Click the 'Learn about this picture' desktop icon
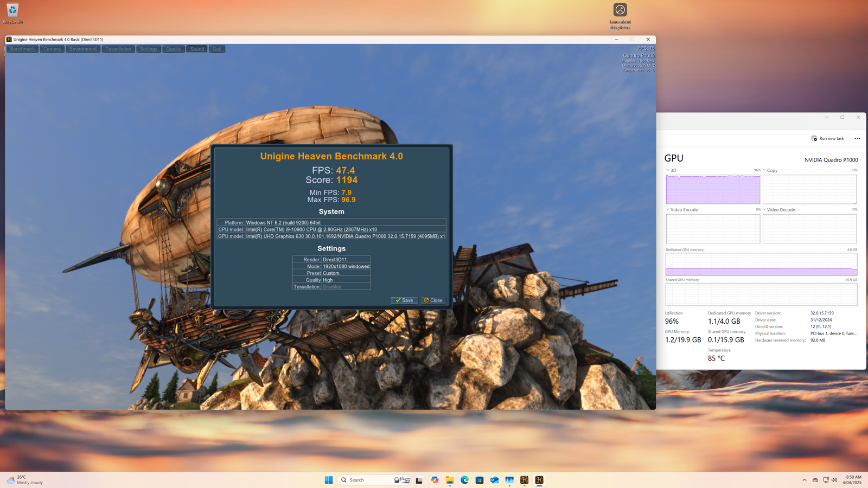 pos(620,16)
